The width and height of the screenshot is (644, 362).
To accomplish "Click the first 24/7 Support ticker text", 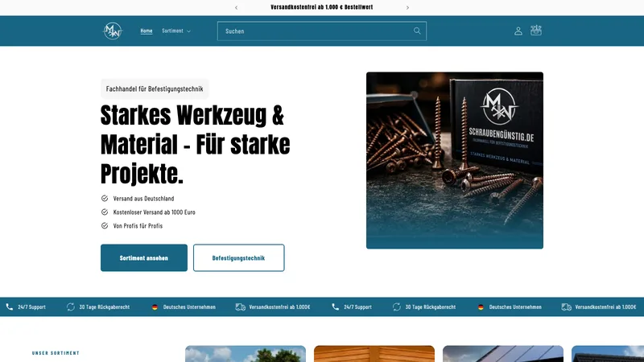I will point(31,307).
